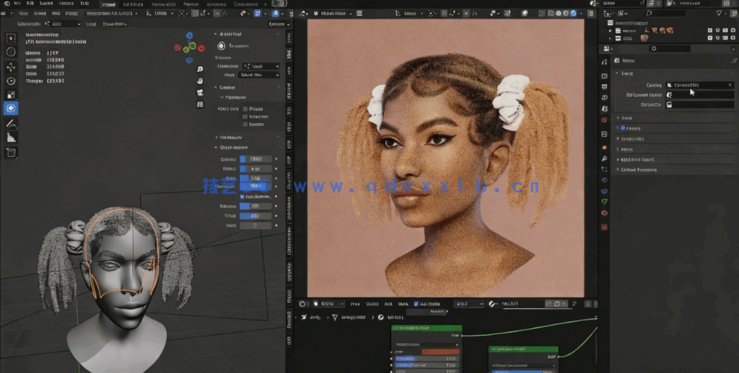Toggle the Use Nodes checkbox in node editor

pos(416,304)
